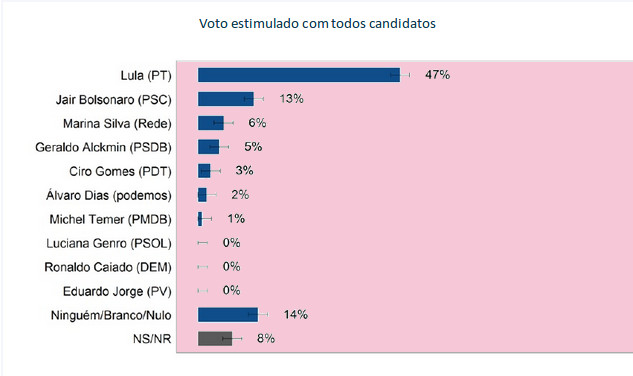Click the 47% value label
This screenshot has height=376, width=633.
(437, 75)
